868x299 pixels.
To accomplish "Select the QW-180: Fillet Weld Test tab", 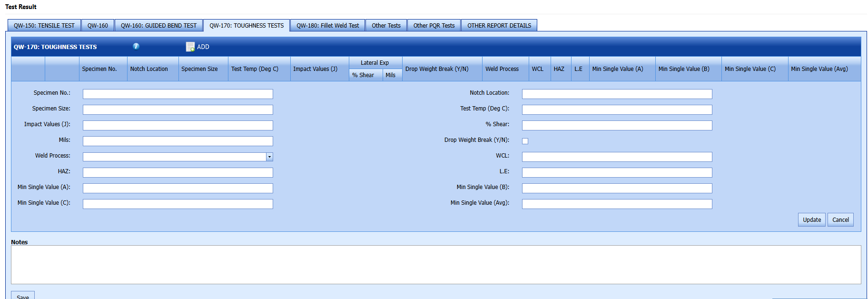I will click(327, 26).
